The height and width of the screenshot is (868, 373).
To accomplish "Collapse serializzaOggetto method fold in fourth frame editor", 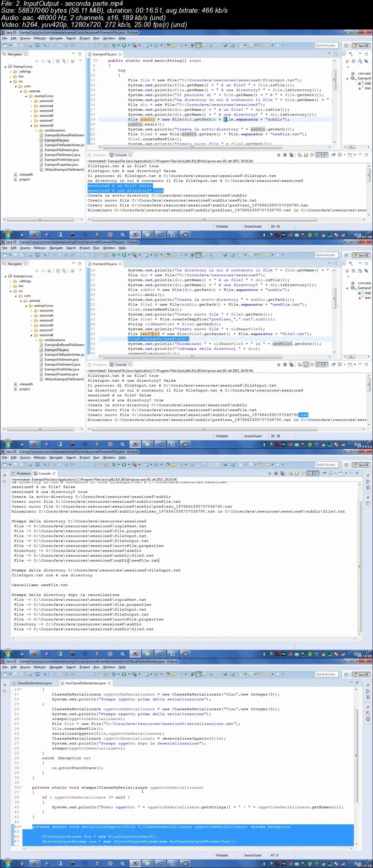I will point(21,826).
